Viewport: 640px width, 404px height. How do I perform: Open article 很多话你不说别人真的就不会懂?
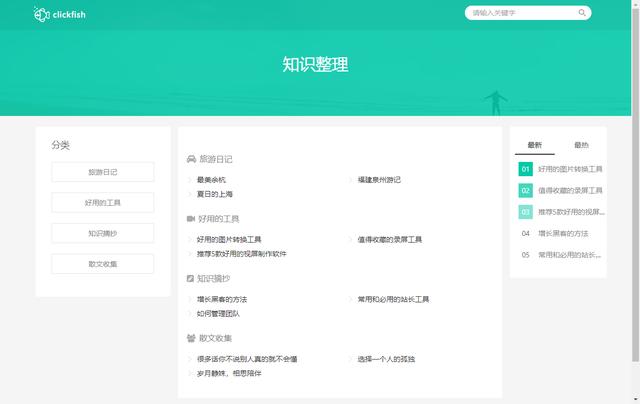[247, 359]
